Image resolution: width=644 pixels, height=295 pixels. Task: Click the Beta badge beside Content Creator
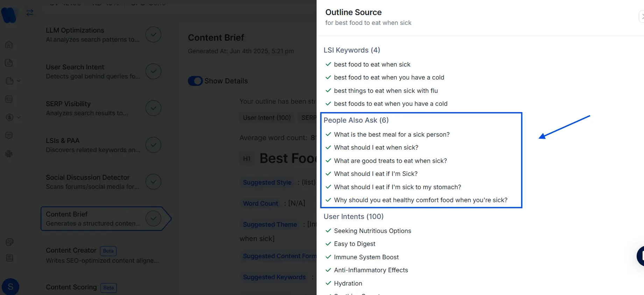click(x=108, y=251)
